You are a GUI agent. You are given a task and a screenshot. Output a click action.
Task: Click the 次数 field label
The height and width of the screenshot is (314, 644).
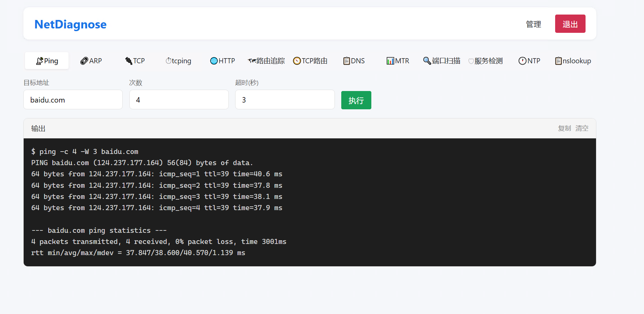(136, 83)
